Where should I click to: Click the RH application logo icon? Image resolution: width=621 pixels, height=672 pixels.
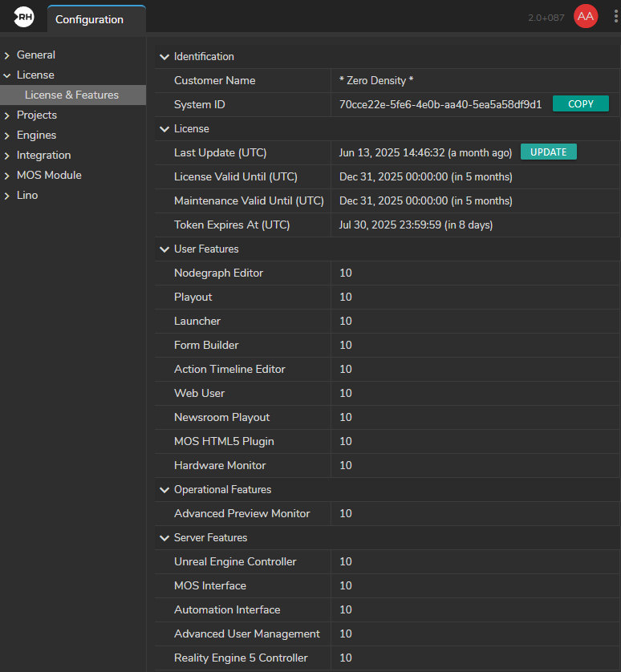pyautogui.click(x=24, y=17)
